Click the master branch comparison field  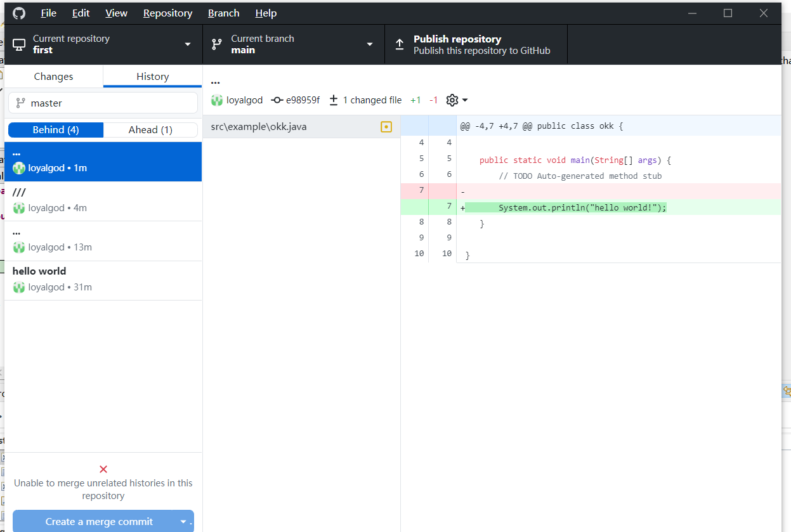[x=103, y=103]
